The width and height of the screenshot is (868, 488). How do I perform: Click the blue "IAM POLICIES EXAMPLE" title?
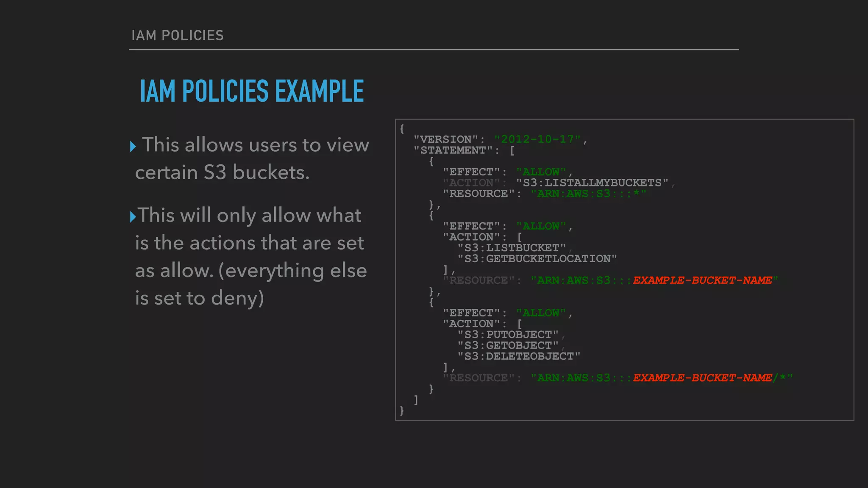point(252,91)
